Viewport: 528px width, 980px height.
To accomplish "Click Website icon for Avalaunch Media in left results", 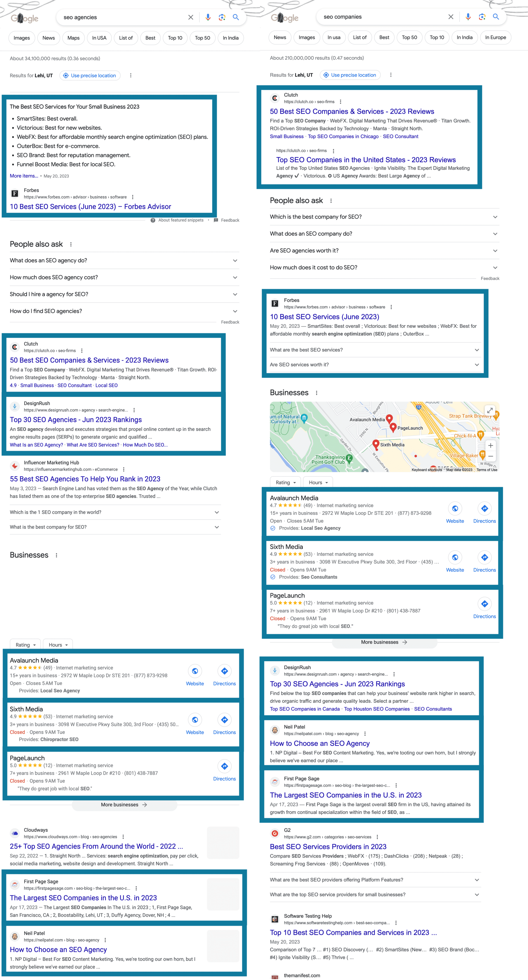I will tap(195, 671).
